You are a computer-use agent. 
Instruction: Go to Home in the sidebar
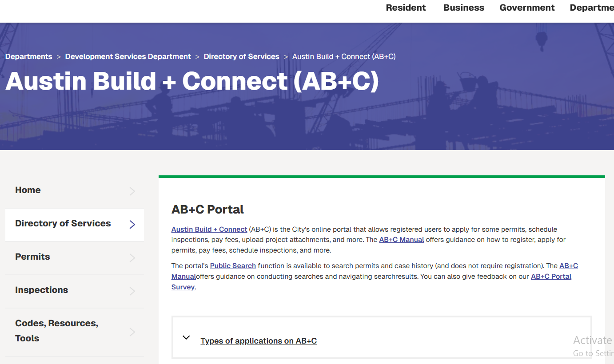[x=28, y=190]
